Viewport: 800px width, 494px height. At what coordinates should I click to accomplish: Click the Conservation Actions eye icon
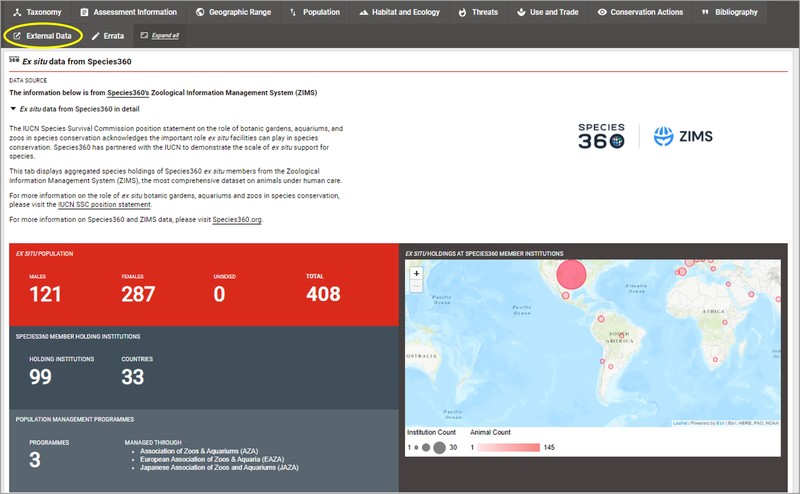[602, 12]
